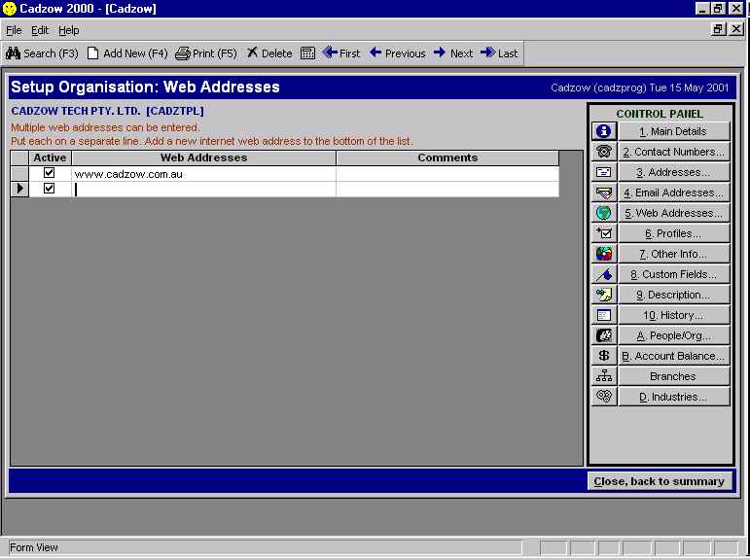
Task: Click Print (F5) toolbar button
Action: coord(206,53)
